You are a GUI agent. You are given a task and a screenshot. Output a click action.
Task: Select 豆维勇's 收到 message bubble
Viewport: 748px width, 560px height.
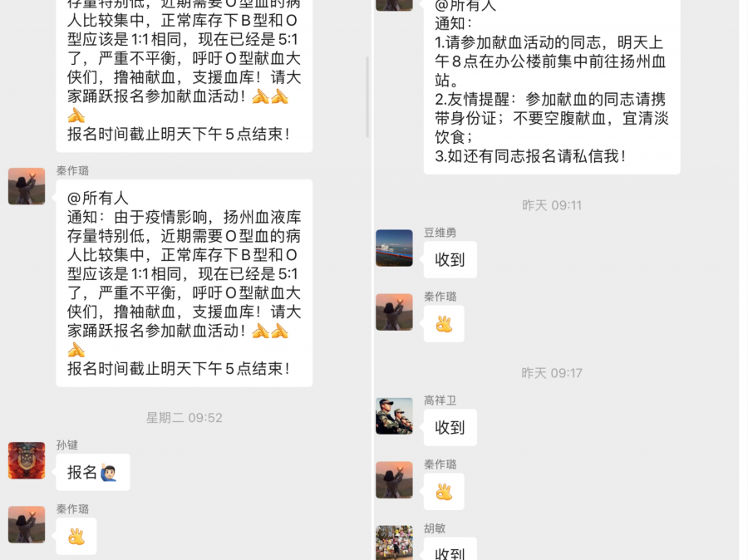(x=450, y=260)
